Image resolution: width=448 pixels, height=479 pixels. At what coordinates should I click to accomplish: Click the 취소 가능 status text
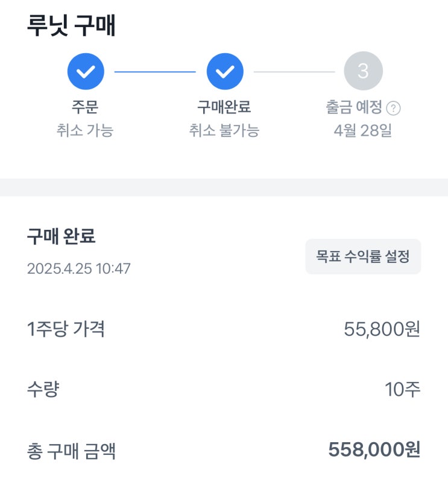85,130
